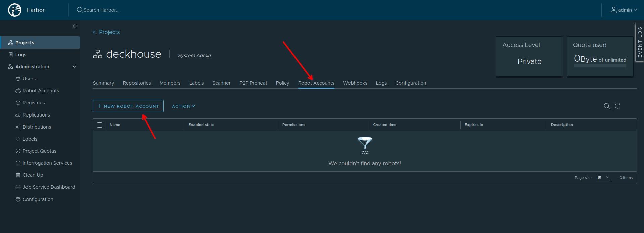
Task: Go back via Projects breadcrumb link
Action: pyautogui.click(x=109, y=32)
